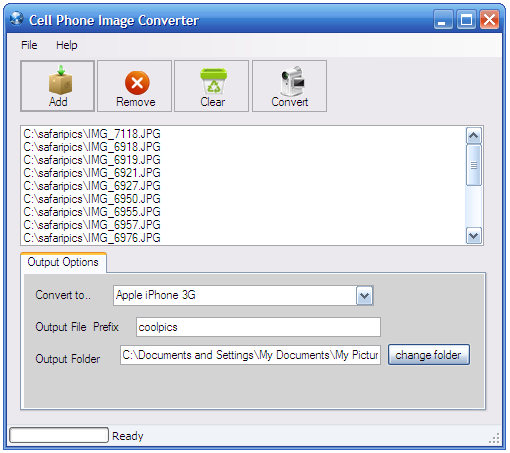Click the Clear recycle bin button
This screenshot has width=510, height=453.
coord(211,86)
